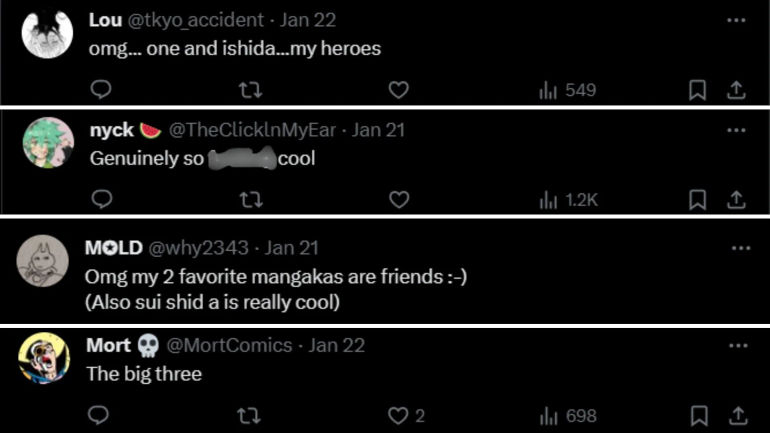Like nyck's 'Genuinely so cool' tweet

[398, 200]
